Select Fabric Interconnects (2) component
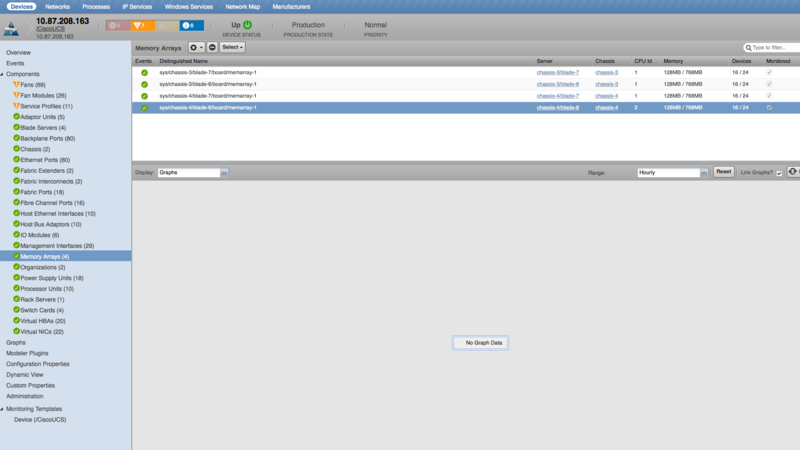This screenshot has width=800, height=450. [52, 181]
